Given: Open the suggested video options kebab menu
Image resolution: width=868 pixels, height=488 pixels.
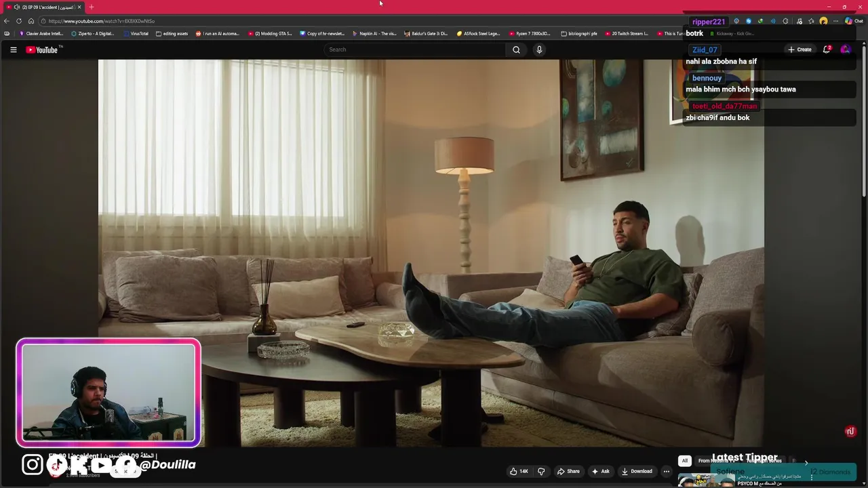Looking at the screenshot, I should pyautogui.click(x=811, y=477).
